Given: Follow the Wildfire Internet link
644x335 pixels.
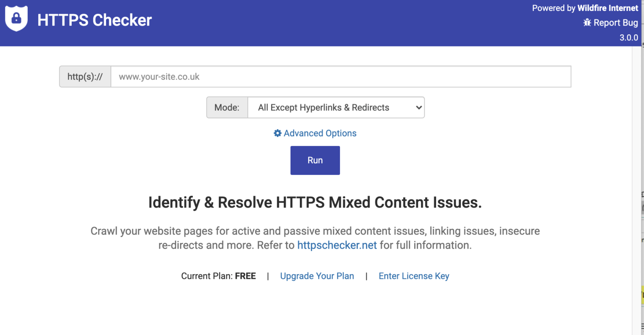Looking at the screenshot, I should tap(608, 8).
